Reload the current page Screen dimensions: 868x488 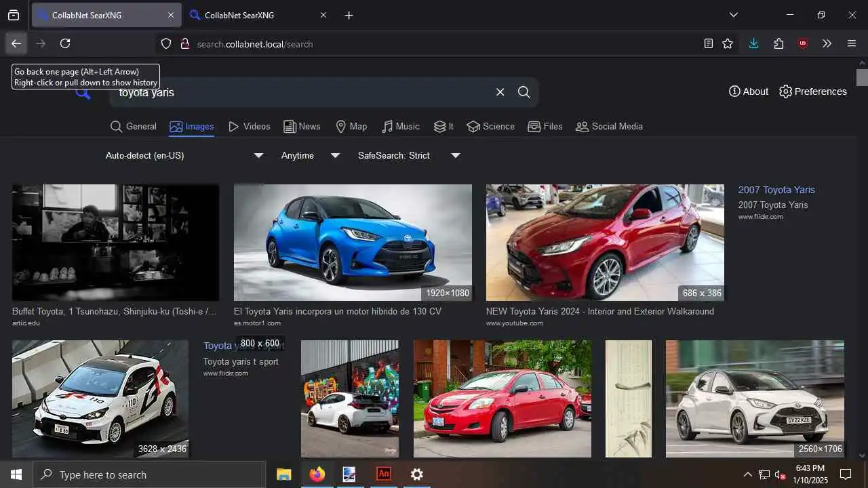[65, 43]
